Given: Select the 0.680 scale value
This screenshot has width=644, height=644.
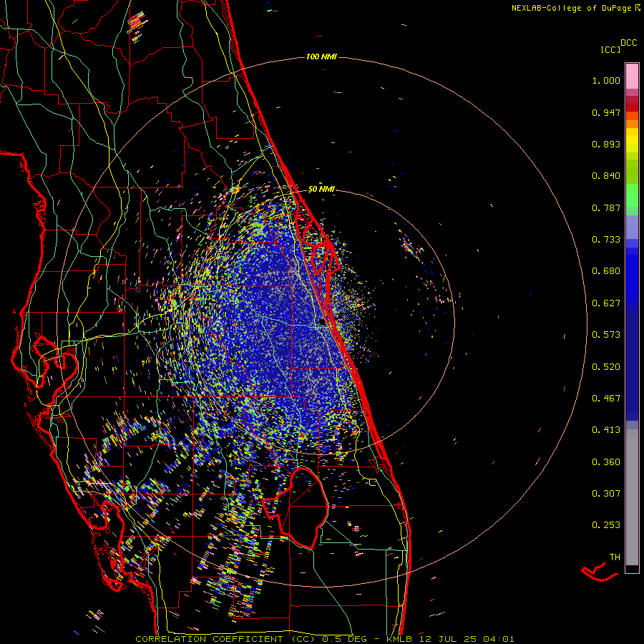Looking at the screenshot, I should pos(606,271).
